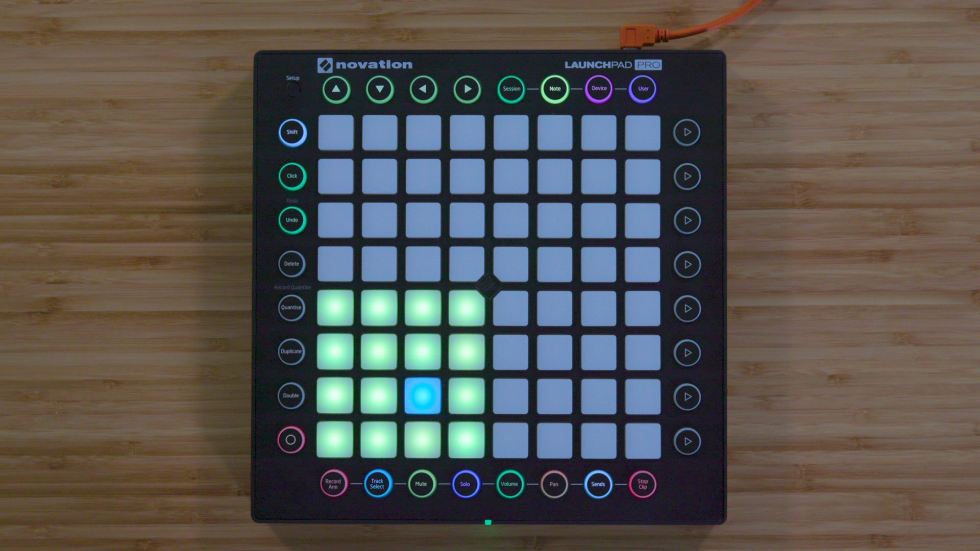
Task: Click the Undo button on left panel
Action: coord(293,220)
